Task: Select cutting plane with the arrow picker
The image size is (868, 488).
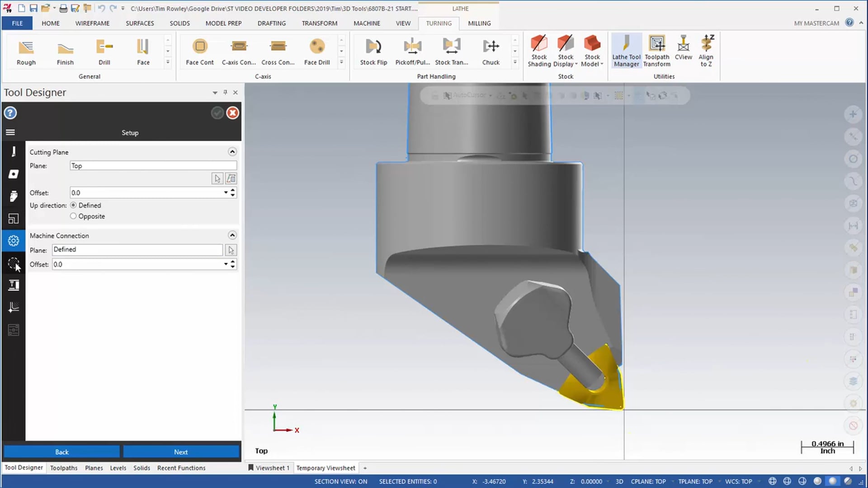Action: pyautogui.click(x=217, y=178)
